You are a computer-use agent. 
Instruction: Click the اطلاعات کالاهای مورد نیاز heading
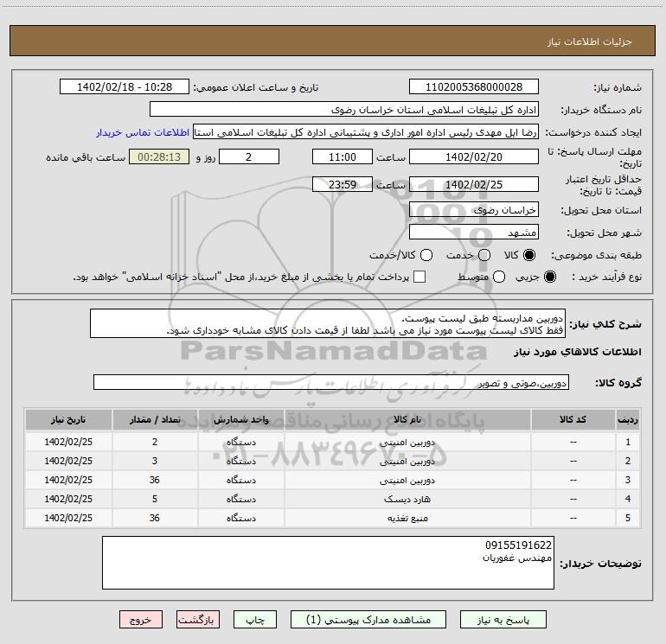(x=577, y=352)
